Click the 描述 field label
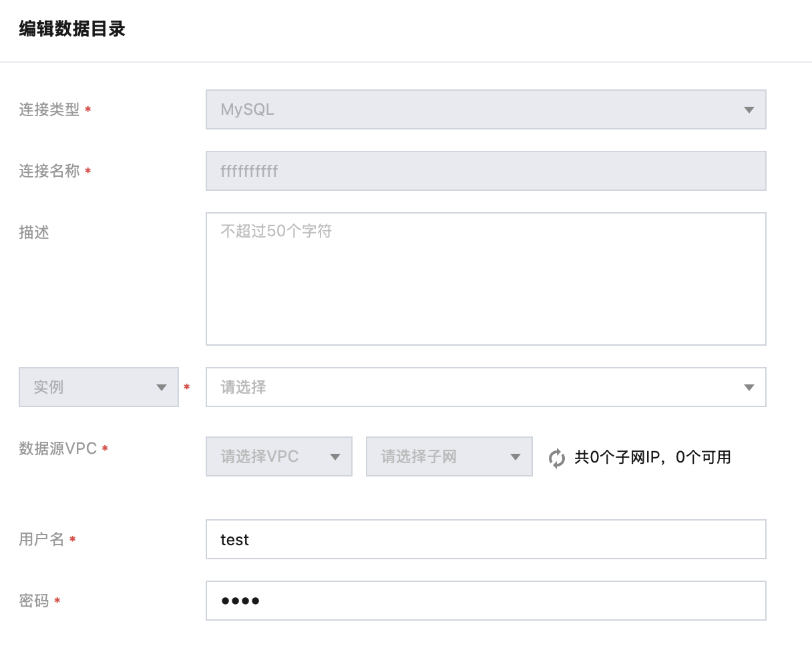Screen dimensions: 812x646 click(x=34, y=232)
